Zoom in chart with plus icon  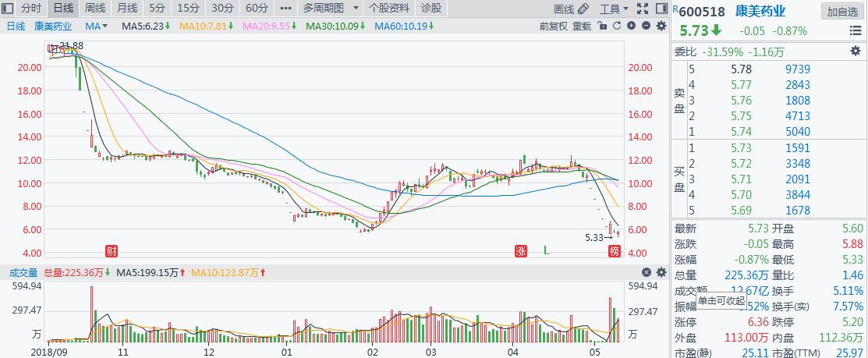631,26
